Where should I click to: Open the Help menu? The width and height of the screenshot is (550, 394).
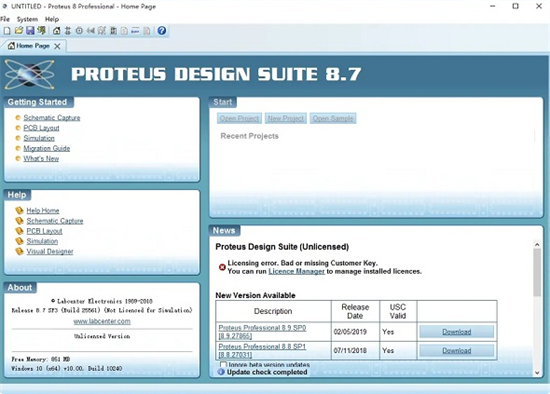point(52,19)
